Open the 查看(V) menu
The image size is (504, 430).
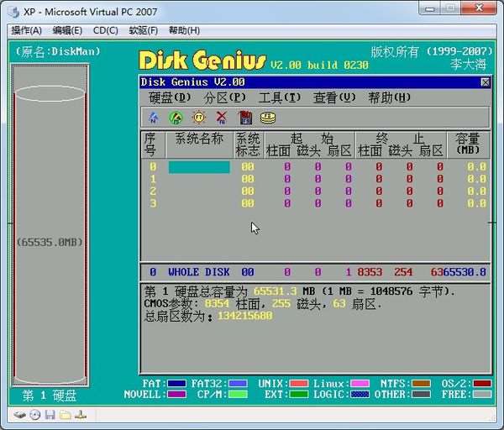334,97
